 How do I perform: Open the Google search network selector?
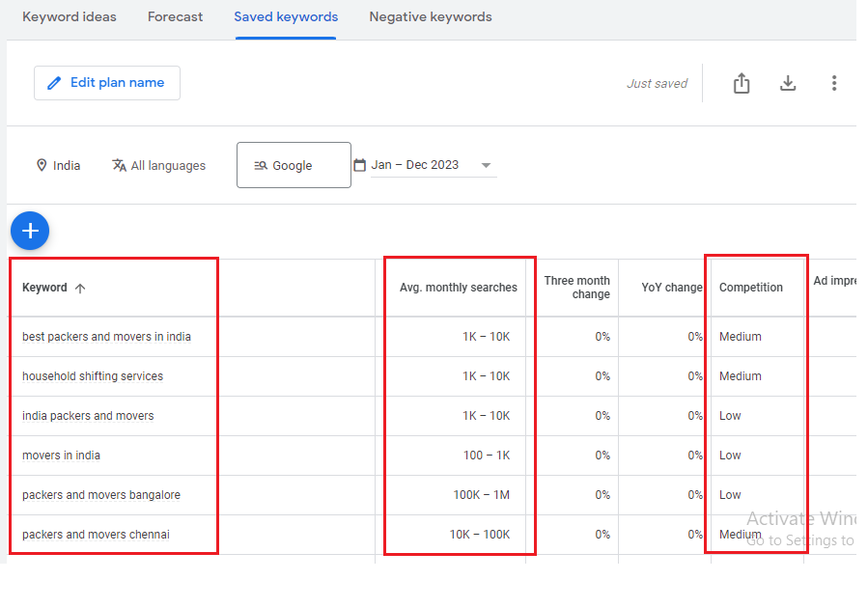tap(294, 165)
